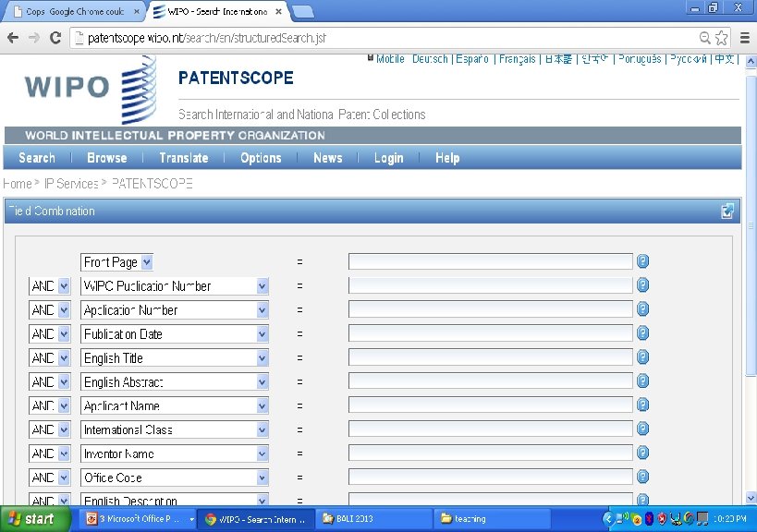Open the Application Number field dropdown

(175, 310)
